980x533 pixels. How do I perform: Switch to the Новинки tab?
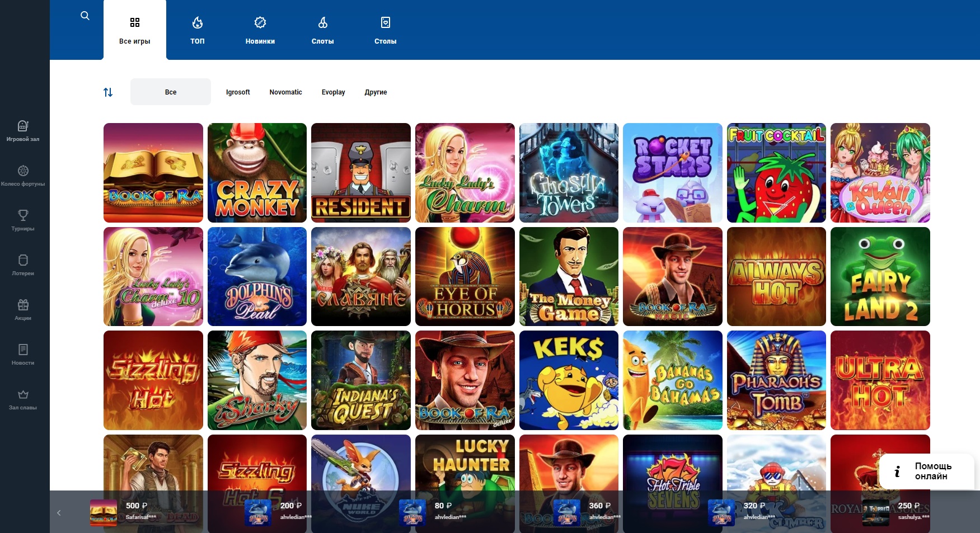click(x=260, y=30)
